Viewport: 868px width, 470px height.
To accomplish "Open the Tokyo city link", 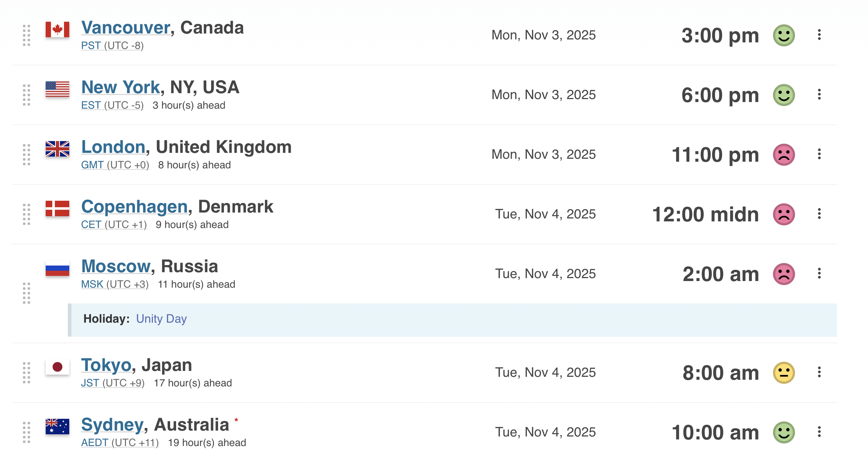I will coord(106,365).
